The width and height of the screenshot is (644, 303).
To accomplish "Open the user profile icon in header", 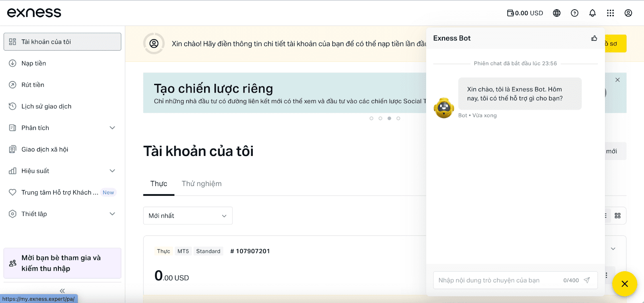I will pos(628,13).
